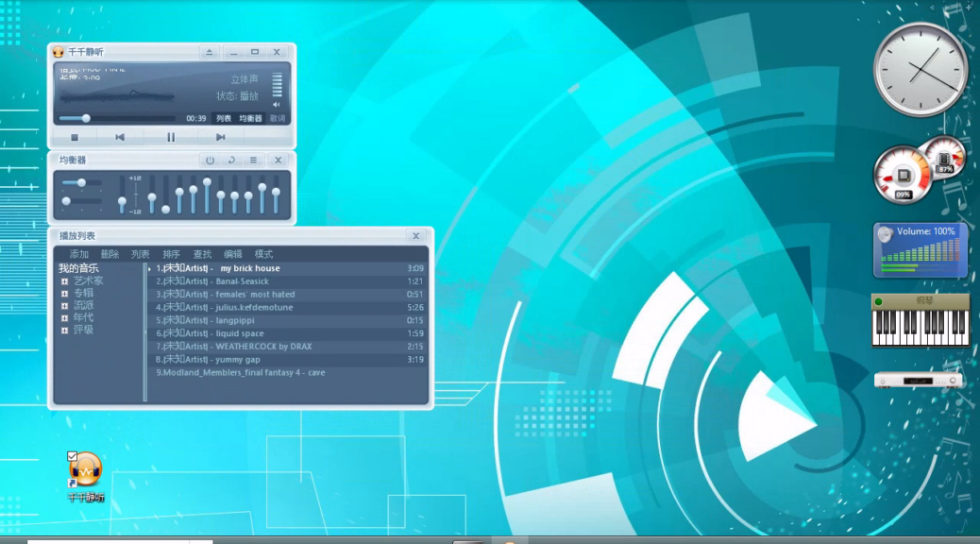Screen dimensions: 980x544
Task: Select track 2 Banal-Seasick
Action: click(288, 281)
